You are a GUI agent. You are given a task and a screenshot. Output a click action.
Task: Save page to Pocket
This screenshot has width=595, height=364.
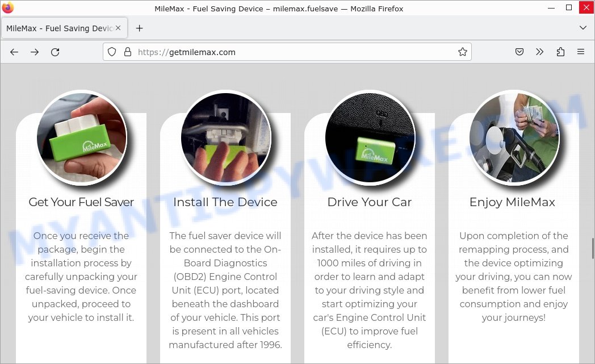point(519,52)
